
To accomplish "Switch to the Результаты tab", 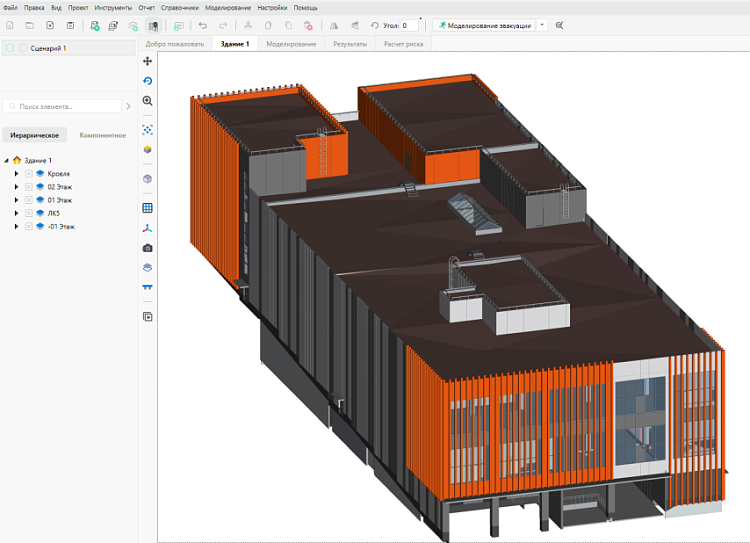I will pyautogui.click(x=349, y=44).
